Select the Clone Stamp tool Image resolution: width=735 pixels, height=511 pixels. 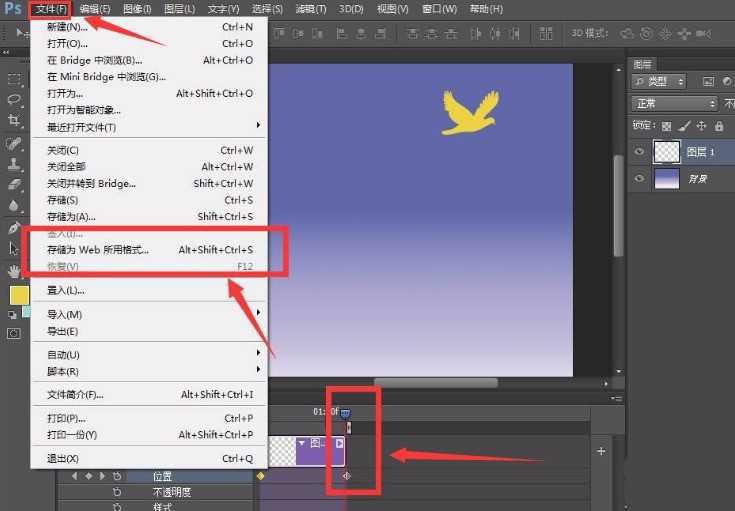14,164
